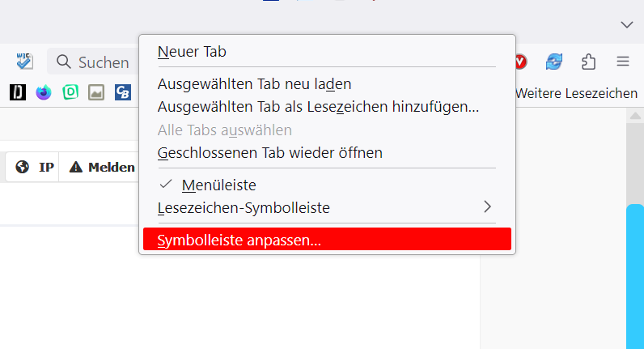Click the red Vivaldi extension icon
The width and height of the screenshot is (644, 349).
click(521, 62)
